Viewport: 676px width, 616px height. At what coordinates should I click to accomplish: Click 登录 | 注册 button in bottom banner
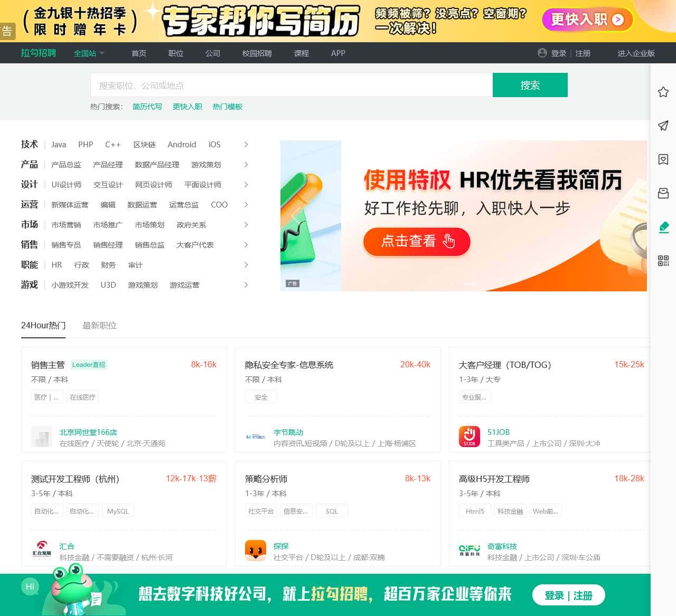(x=568, y=595)
